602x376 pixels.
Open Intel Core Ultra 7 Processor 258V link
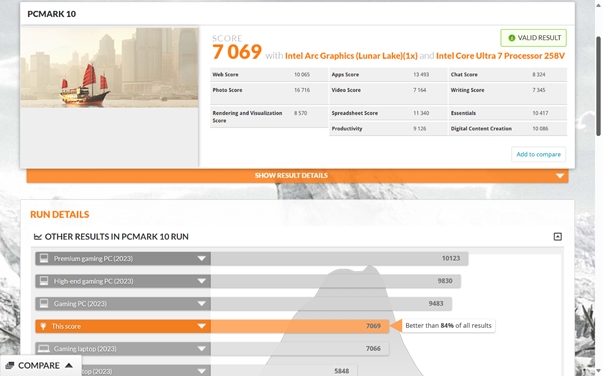(x=500, y=56)
